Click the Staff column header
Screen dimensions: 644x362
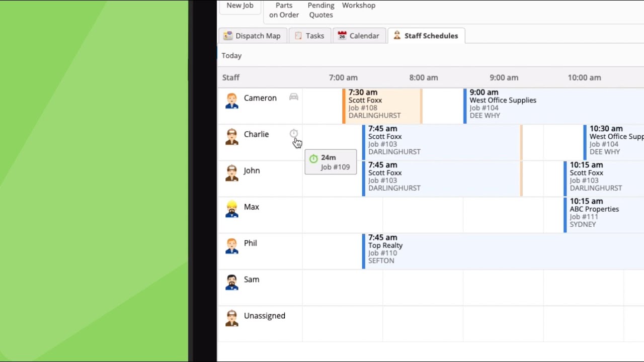(231, 77)
